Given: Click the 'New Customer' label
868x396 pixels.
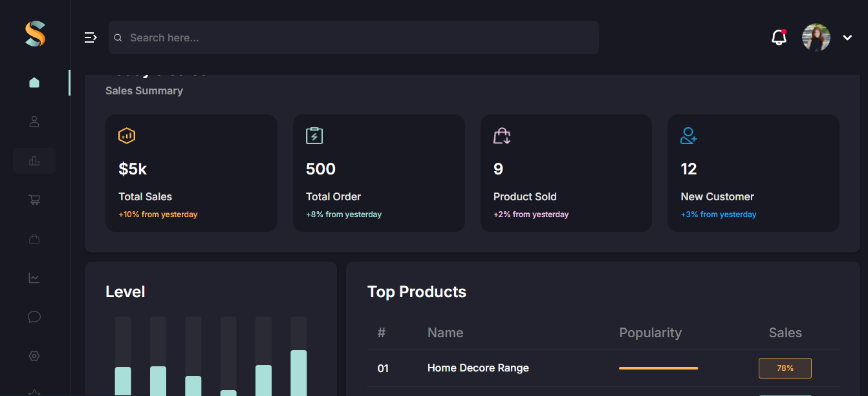Looking at the screenshot, I should 717,196.
